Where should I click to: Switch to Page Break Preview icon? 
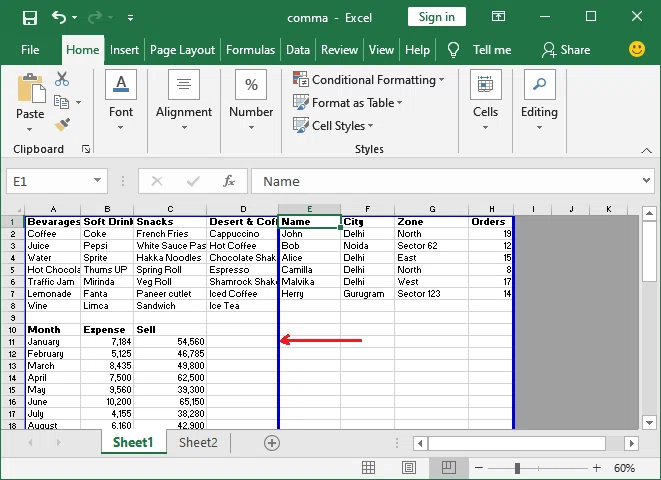[x=449, y=467]
